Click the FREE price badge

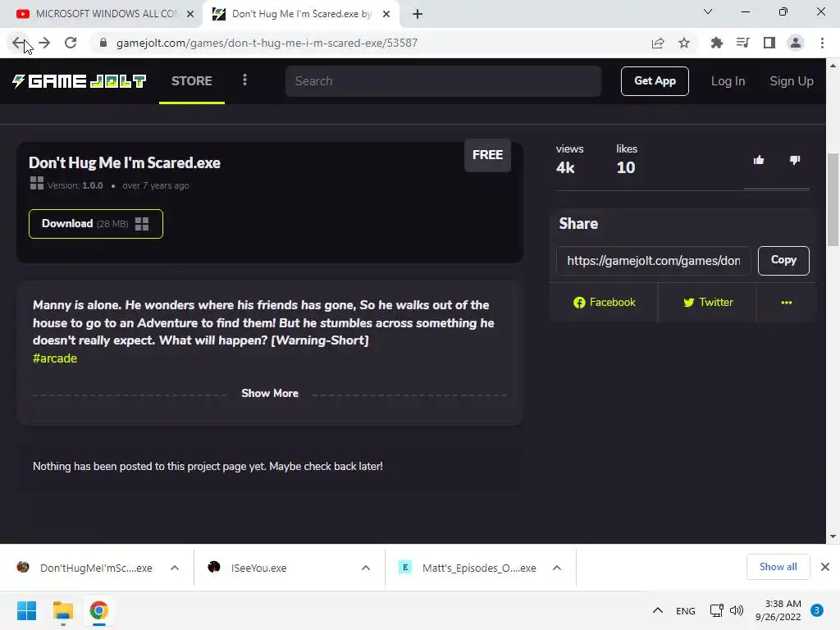487,155
